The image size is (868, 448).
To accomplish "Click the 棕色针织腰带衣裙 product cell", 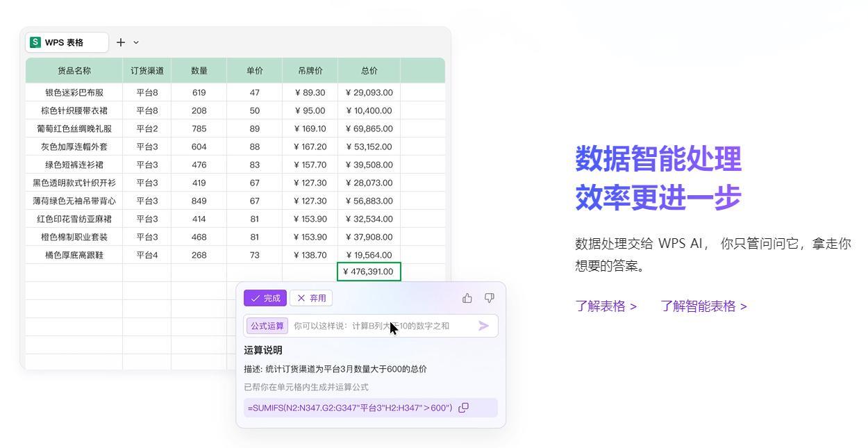I will 74,110.
